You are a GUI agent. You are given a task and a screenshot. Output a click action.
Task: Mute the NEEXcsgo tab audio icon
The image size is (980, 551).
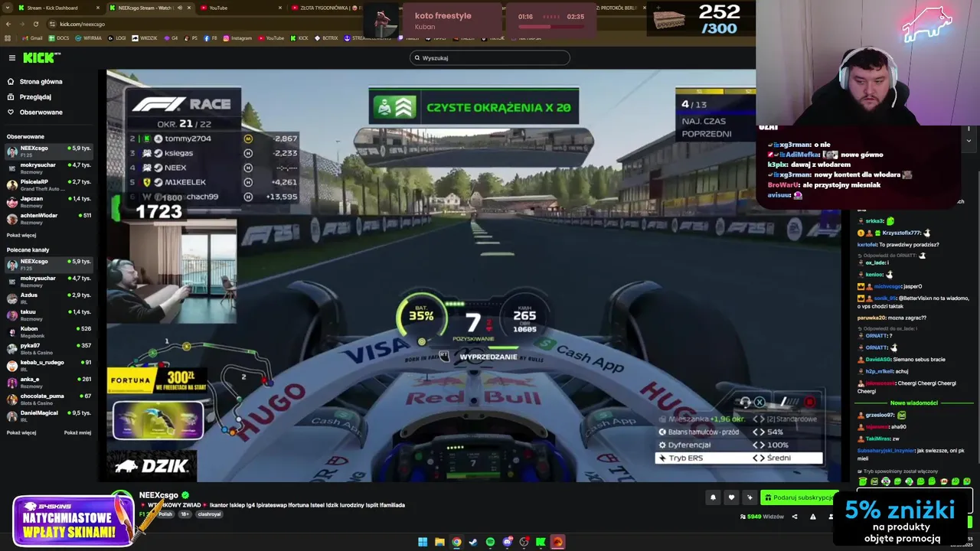click(180, 8)
